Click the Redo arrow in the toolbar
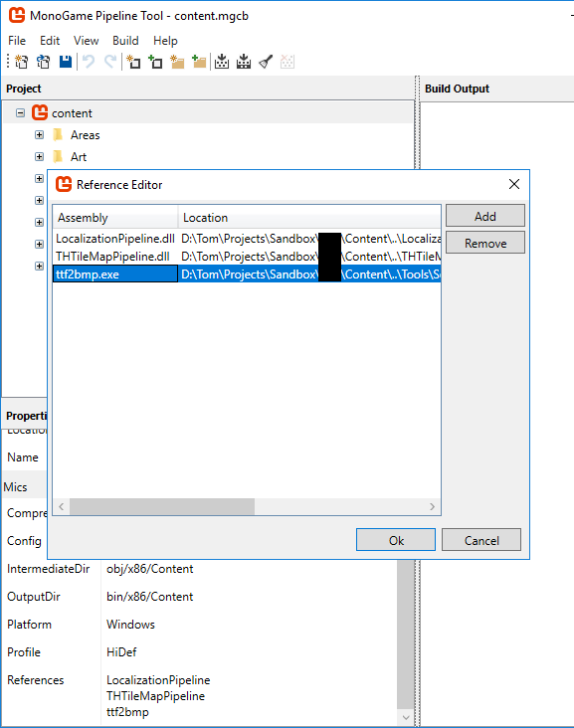The image size is (574, 728). coord(110,62)
